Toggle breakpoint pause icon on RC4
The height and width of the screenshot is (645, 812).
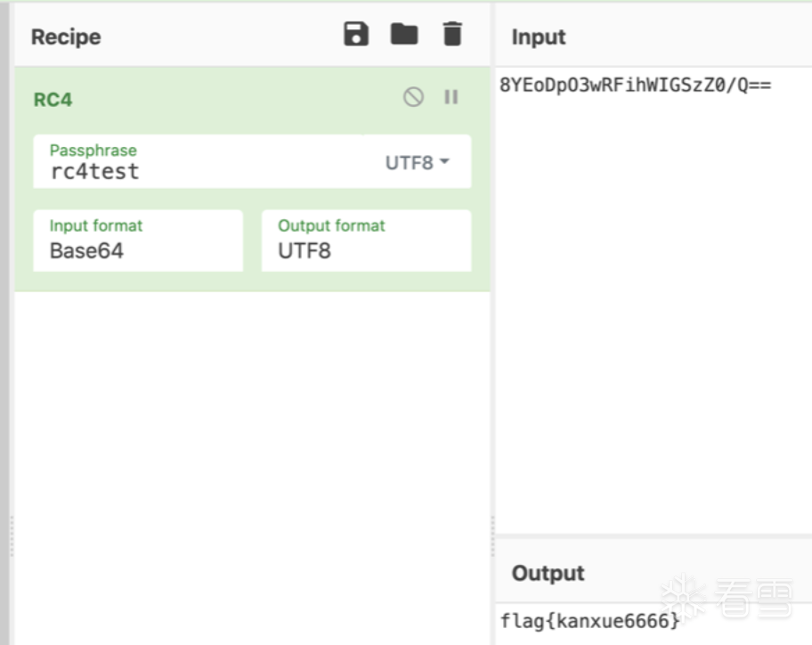point(451,97)
